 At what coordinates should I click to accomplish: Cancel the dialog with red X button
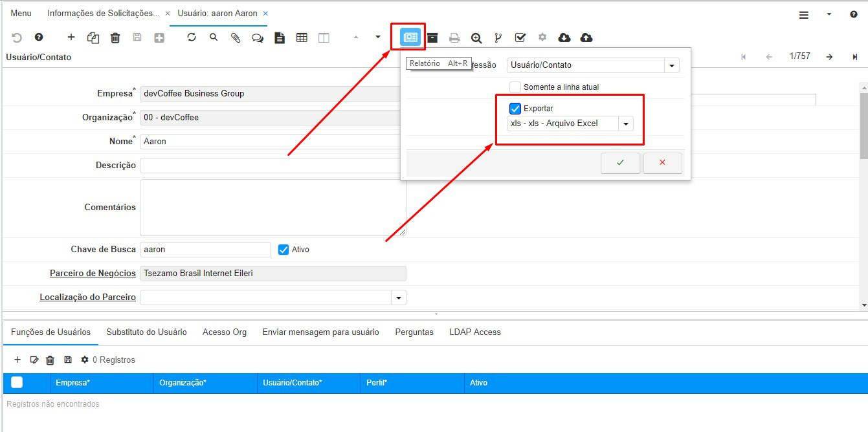pos(662,163)
